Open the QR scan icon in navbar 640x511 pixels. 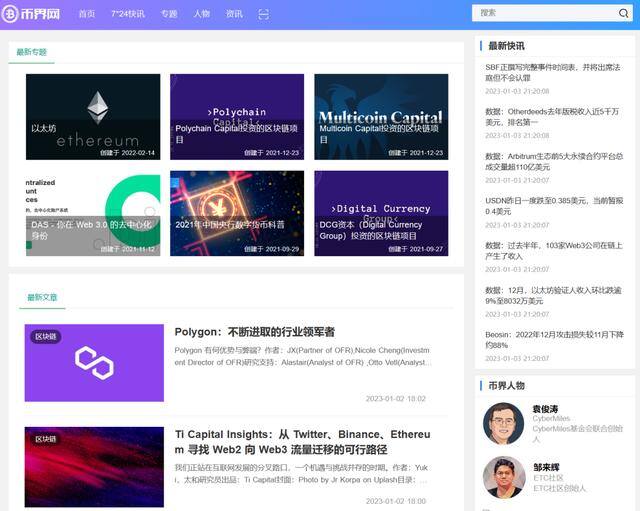point(264,14)
